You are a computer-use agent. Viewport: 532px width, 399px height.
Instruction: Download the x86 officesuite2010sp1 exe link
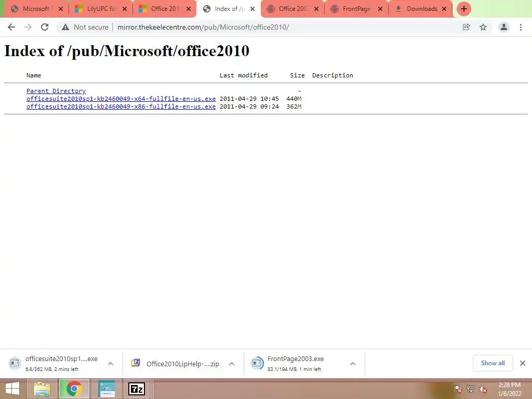[x=121, y=107]
